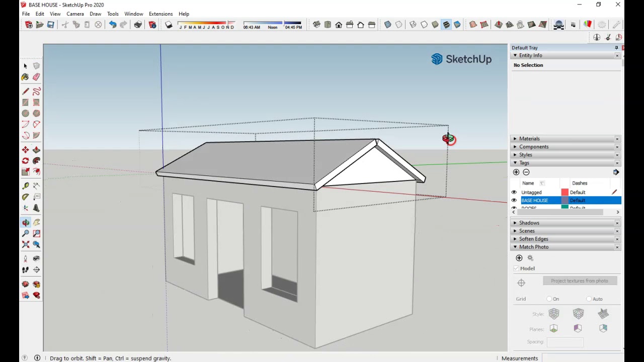Select the Line pencil tool
644x362 pixels.
click(x=25, y=92)
